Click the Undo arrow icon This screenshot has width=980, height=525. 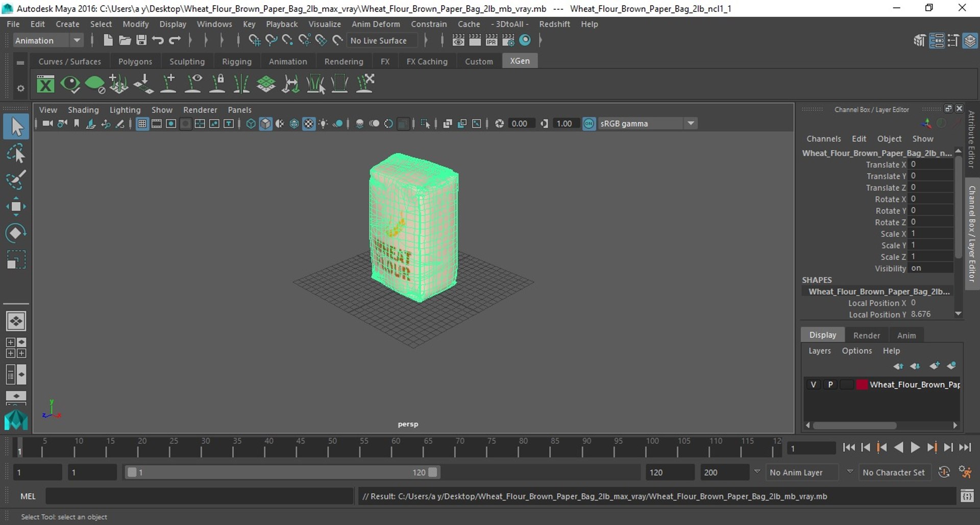(158, 40)
